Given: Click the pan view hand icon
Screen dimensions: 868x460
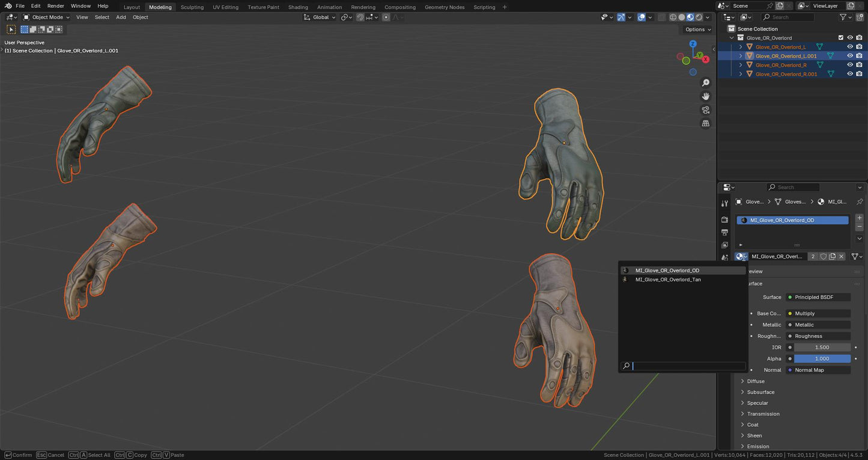Looking at the screenshot, I should pos(706,96).
